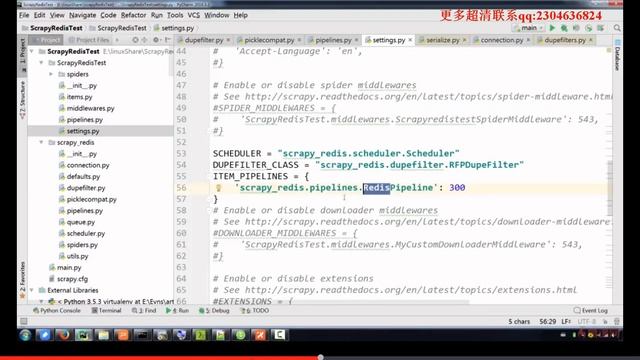This screenshot has height=360, width=640.
Task: Open the Navigate menu
Action: [x=82, y=15]
